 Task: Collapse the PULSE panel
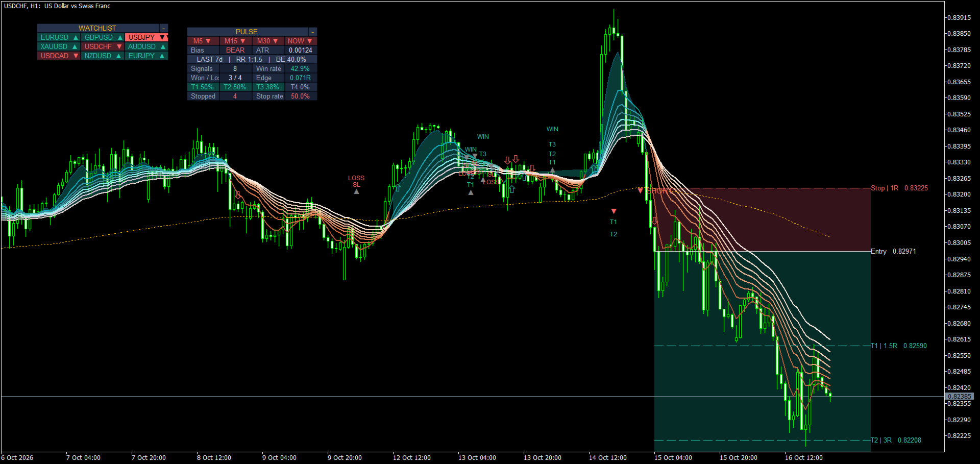(313, 32)
